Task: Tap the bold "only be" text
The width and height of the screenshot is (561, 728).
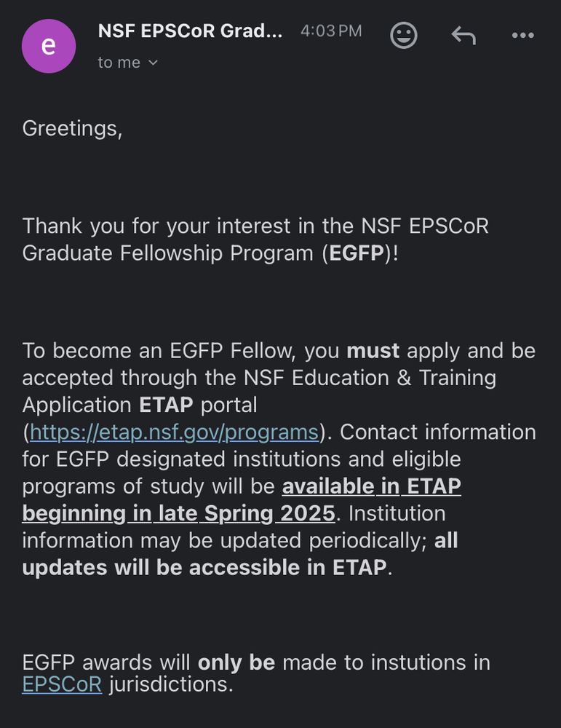Action: pos(236,662)
